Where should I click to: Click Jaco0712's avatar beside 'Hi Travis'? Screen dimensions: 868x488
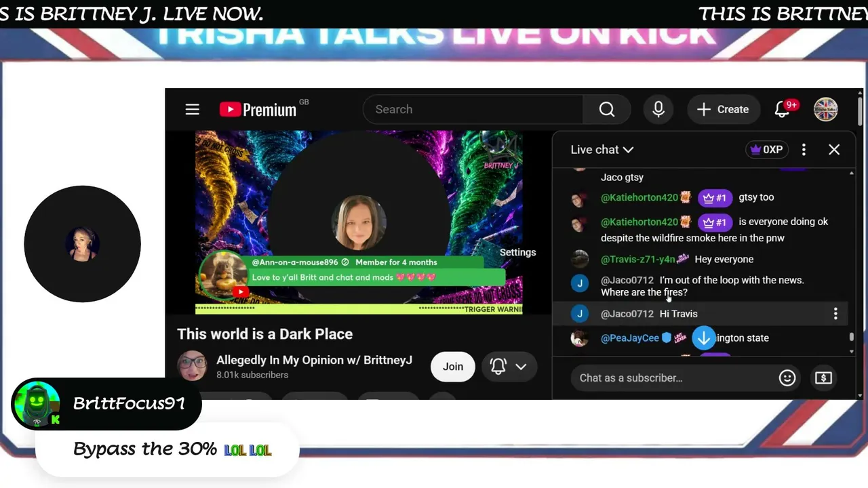coord(580,313)
